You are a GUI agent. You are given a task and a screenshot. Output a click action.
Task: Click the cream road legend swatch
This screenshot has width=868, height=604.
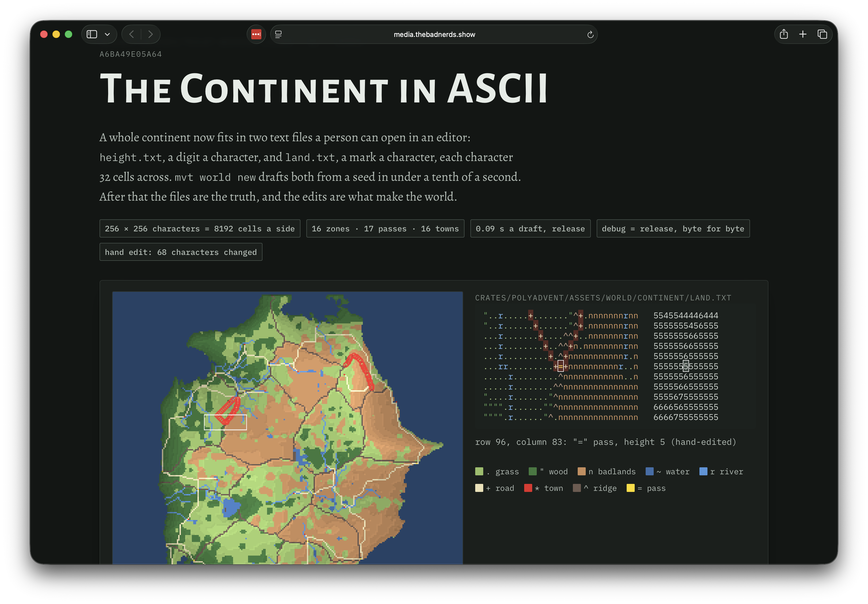pyautogui.click(x=479, y=488)
